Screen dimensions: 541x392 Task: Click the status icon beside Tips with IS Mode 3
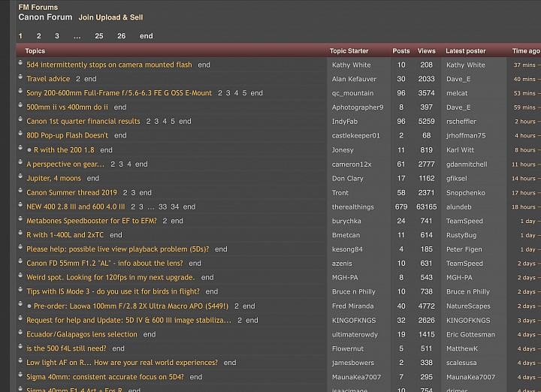tap(20, 289)
